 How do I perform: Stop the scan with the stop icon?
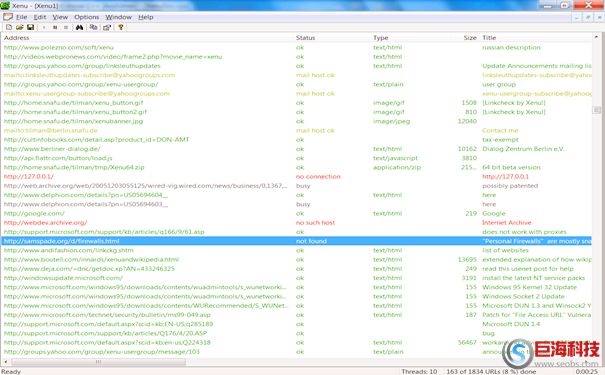click(x=66, y=27)
